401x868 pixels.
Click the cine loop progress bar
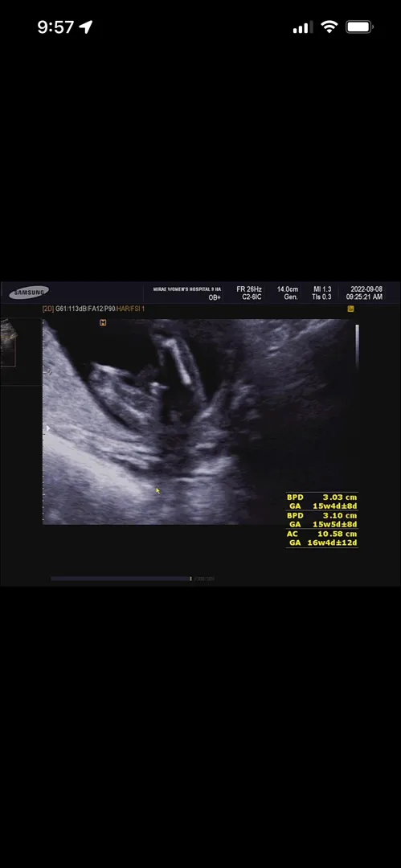pos(121,579)
